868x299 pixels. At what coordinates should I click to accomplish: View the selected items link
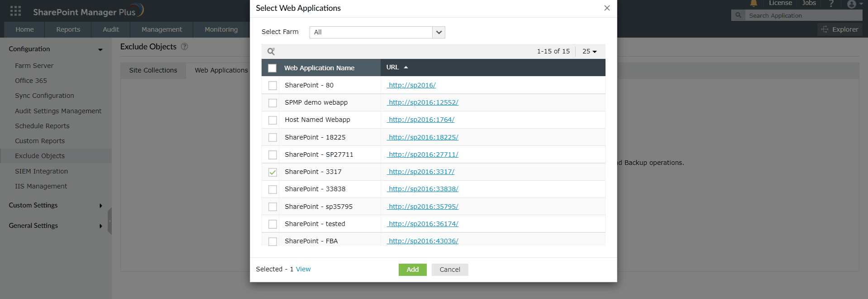point(303,269)
